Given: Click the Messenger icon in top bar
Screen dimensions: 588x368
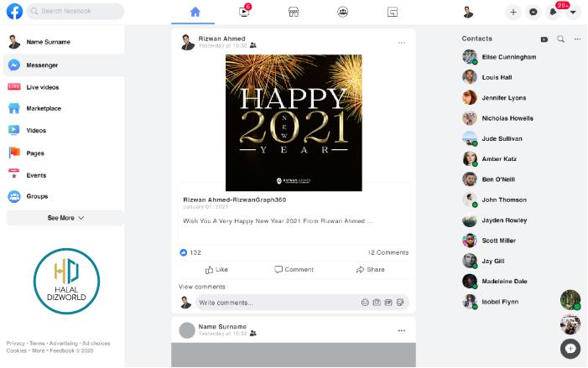Looking at the screenshot, I should [533, 12].
